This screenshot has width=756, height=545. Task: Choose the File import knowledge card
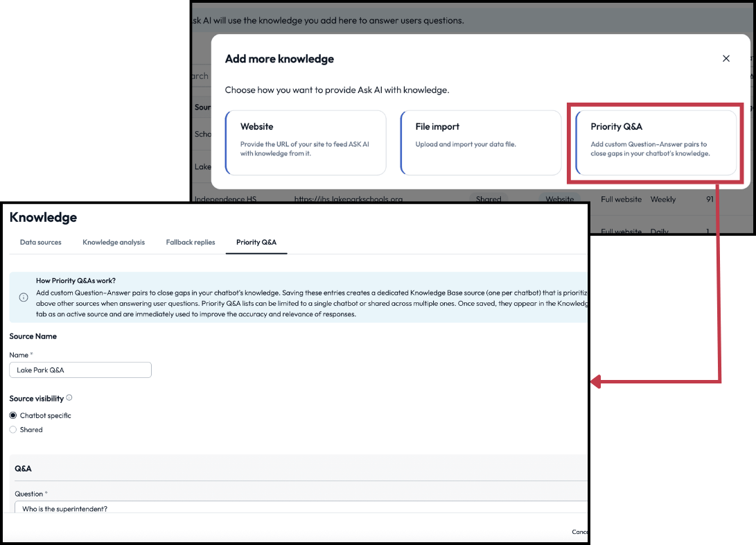[481, 143]
